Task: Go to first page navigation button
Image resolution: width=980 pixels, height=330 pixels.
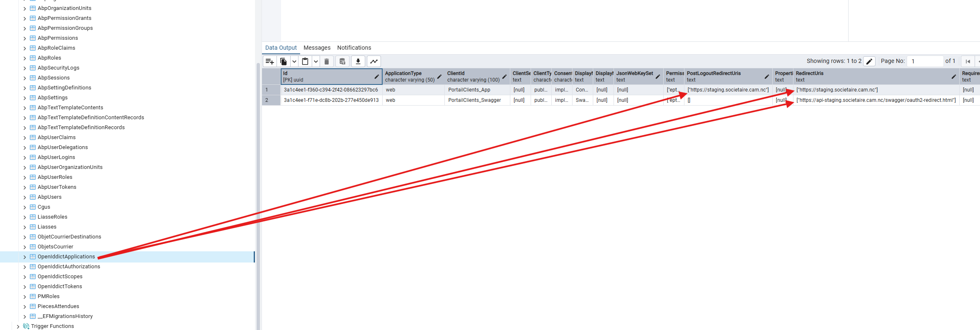Action: click(968, 61)
